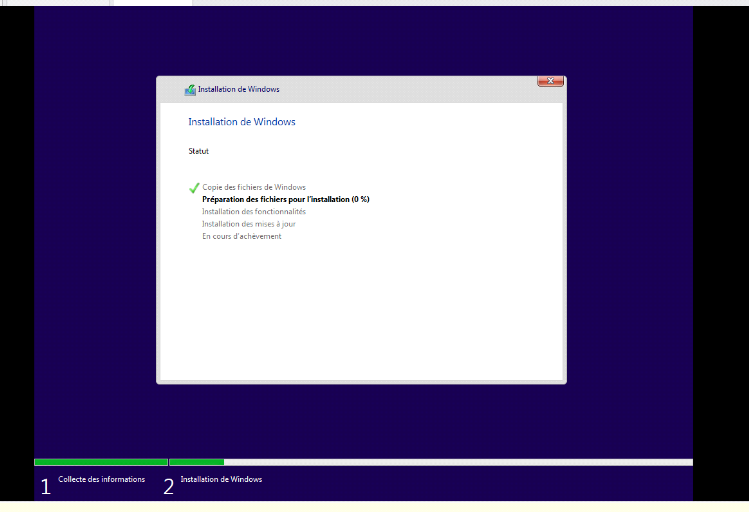
Task: Click the green checkmark beside Copie des fichiers
Action: tap(194, 187)
